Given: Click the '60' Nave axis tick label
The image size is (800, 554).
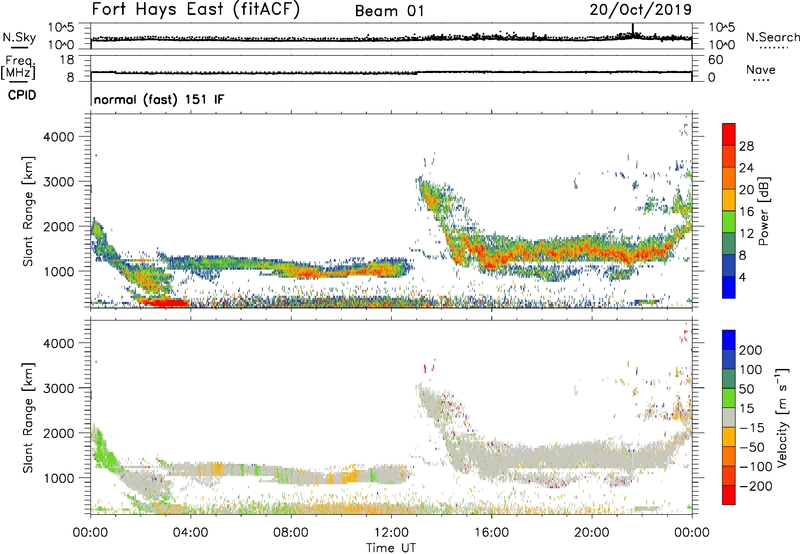Looking at the screenshot, I should 716,60.
